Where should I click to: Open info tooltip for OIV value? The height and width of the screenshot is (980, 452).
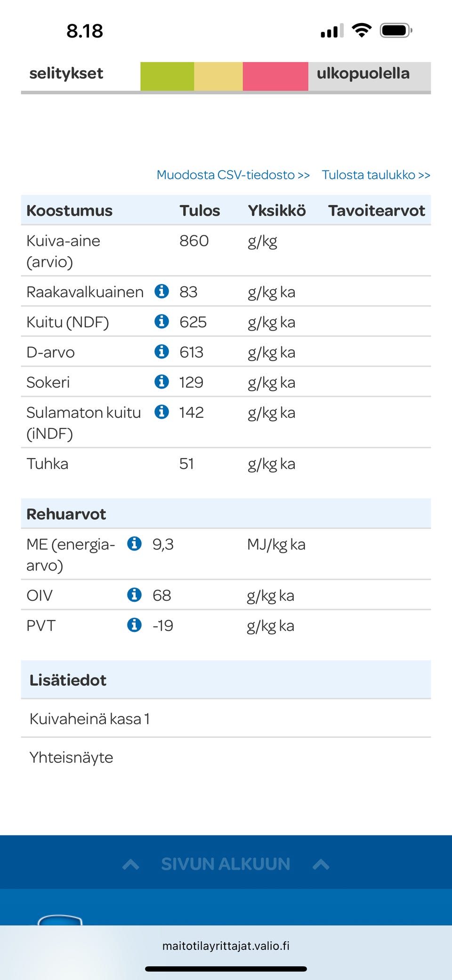tap(136, 595)
